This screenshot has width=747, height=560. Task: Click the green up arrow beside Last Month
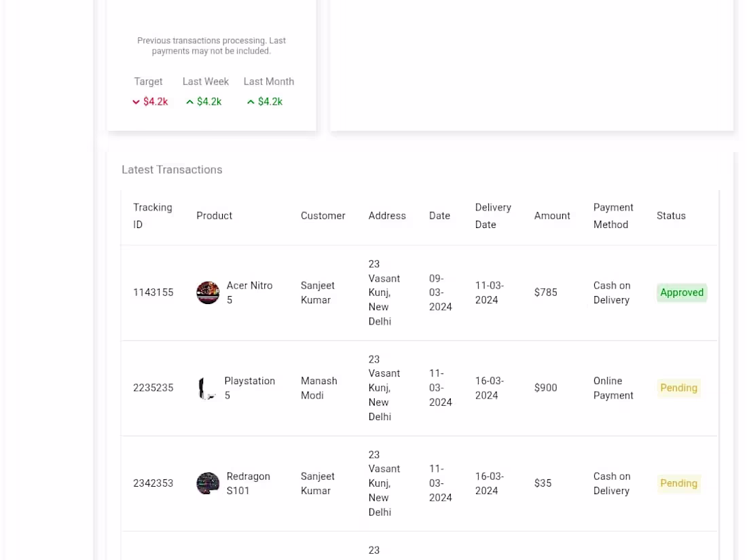point(251,102)
